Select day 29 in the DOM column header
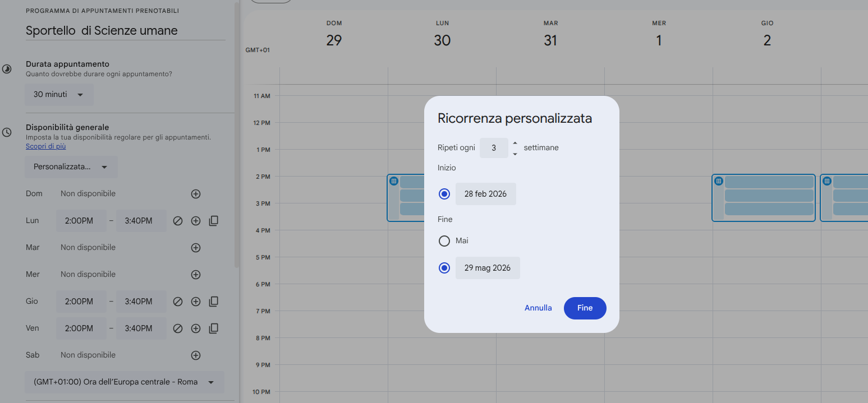Viewport: 868px width, 403px height. (x=334, y=40)
